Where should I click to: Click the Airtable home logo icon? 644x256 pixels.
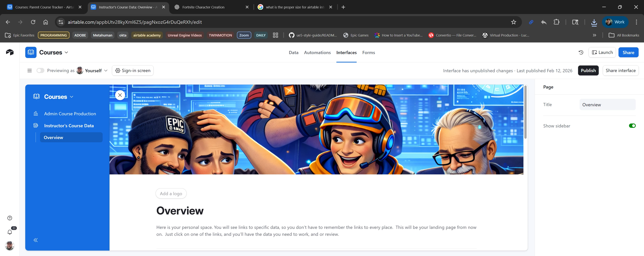tap(10, 52)
